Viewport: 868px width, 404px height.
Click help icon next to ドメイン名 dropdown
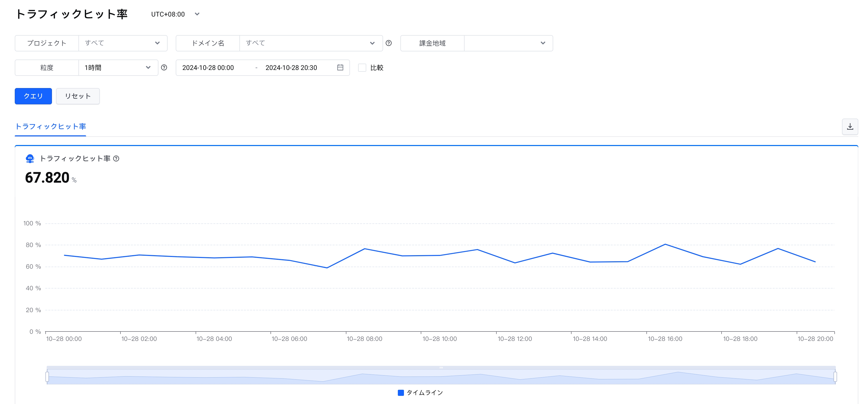coord(388,43)
